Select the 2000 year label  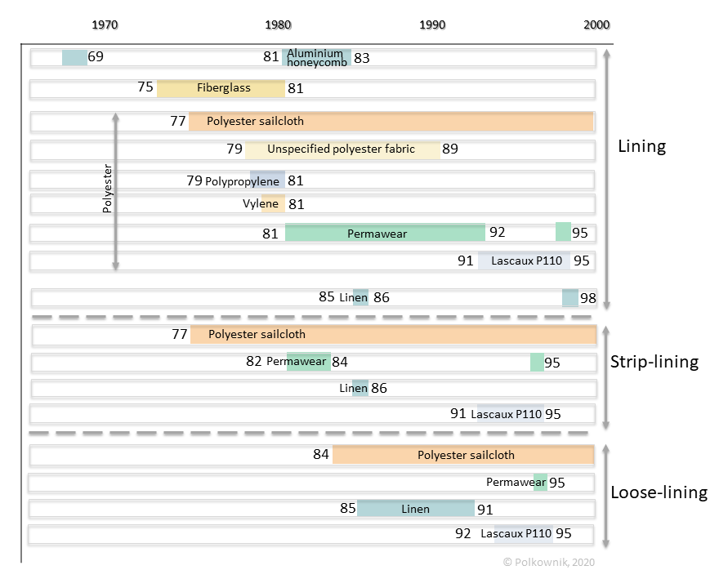[596, 24]
